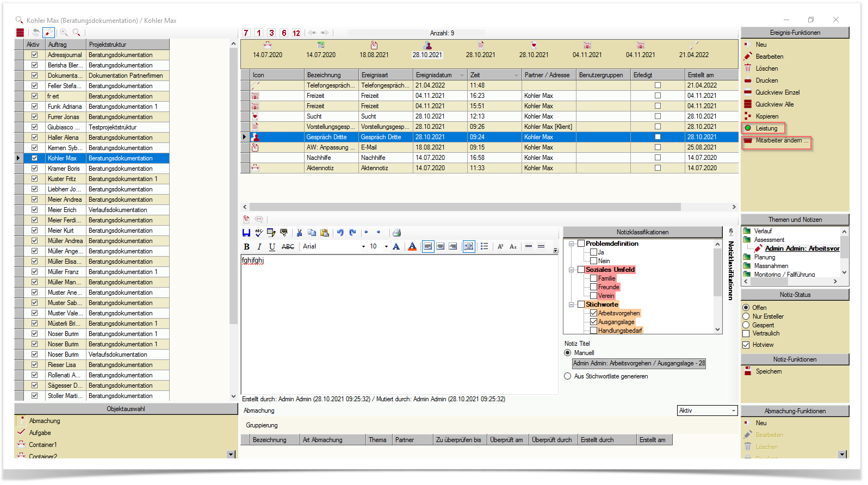Select Verlauf in Themen und Notizen
Viewport: 868px width, 485px height.
coord(762,231)
